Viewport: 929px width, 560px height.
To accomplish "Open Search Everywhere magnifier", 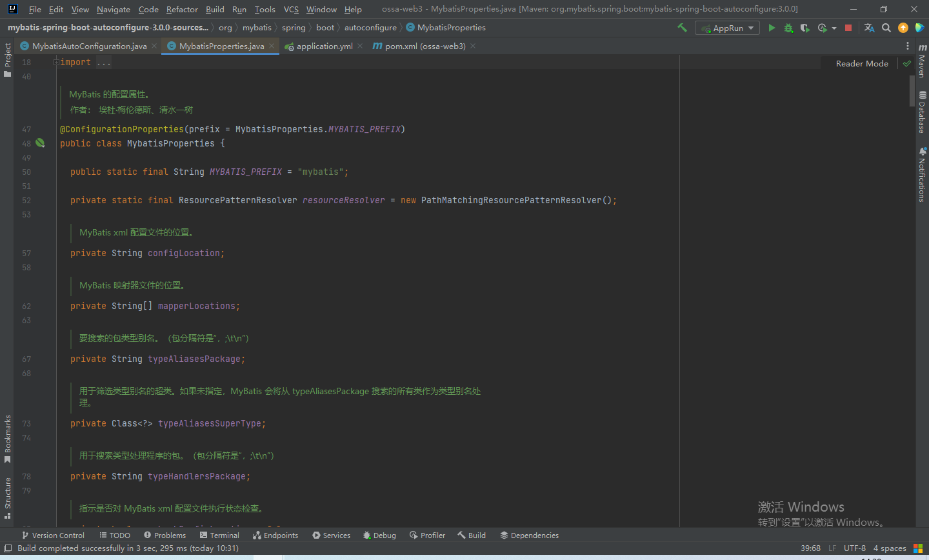I will coord(886,28).
